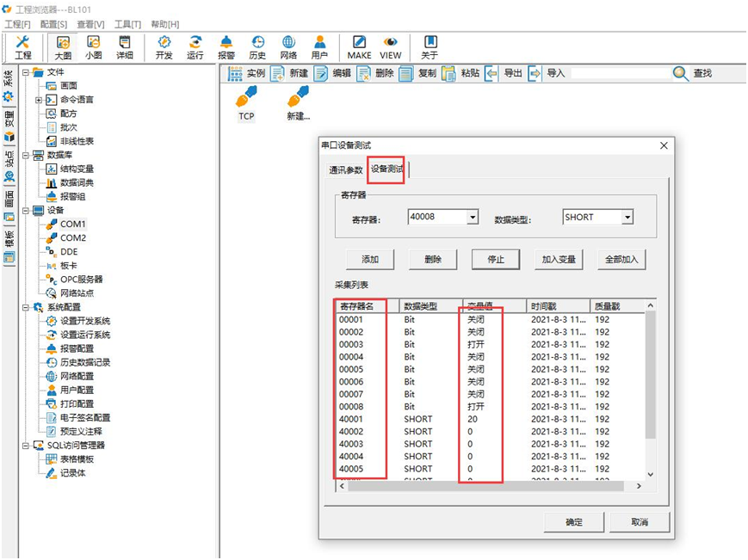Image resolution: width=748 pixels, height=560 pixels.
Task: Open the 站点 vertical sidebar tab
Action: [9, 167]
